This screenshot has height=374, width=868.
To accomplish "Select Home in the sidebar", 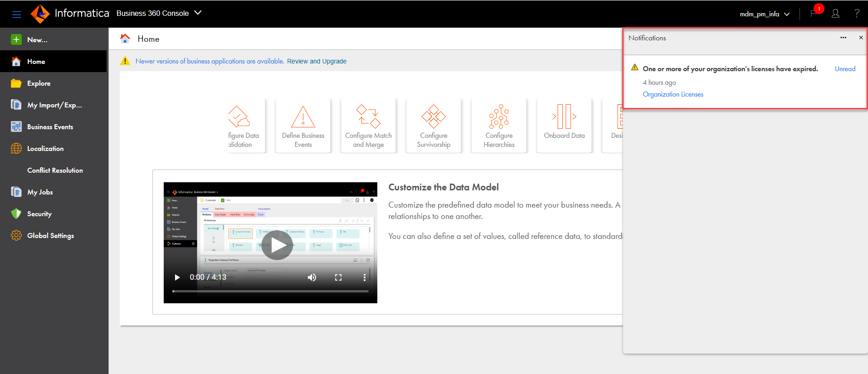I will (x=54, y=61).
